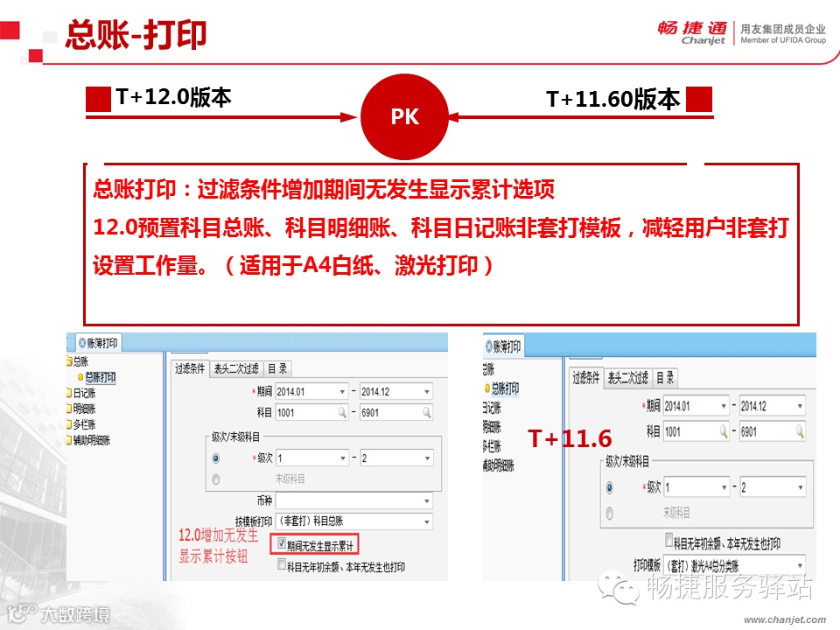
Task: Close the 账簿打印 tab in left window
Action: tap(82, 343)
